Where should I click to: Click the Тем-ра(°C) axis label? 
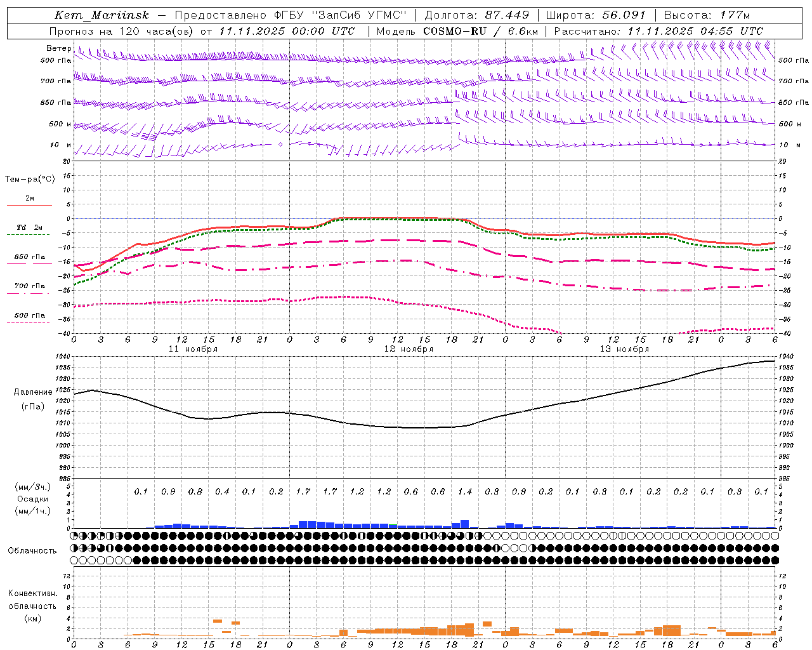pyautogui.click(x=30, y=180)
